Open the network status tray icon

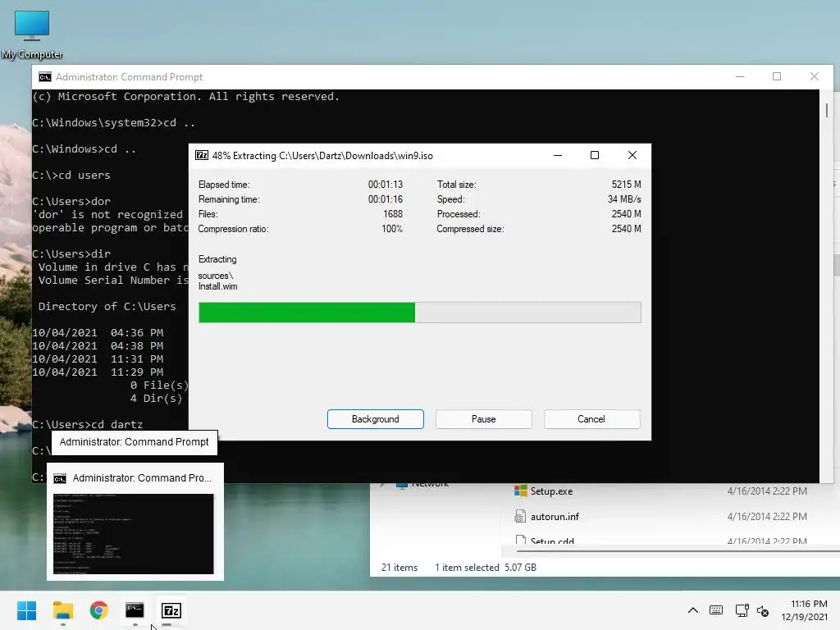pyautogui.click(x=742, y=610)
